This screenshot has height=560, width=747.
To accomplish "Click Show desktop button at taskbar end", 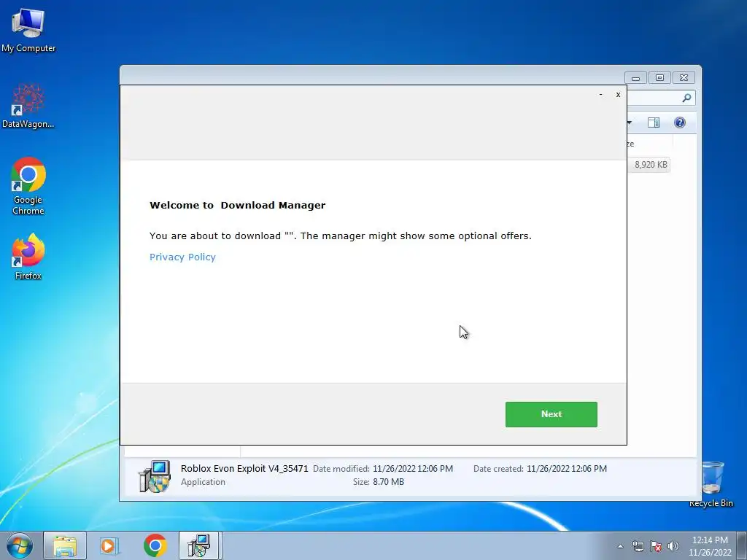I will click(x=742, y=545).
